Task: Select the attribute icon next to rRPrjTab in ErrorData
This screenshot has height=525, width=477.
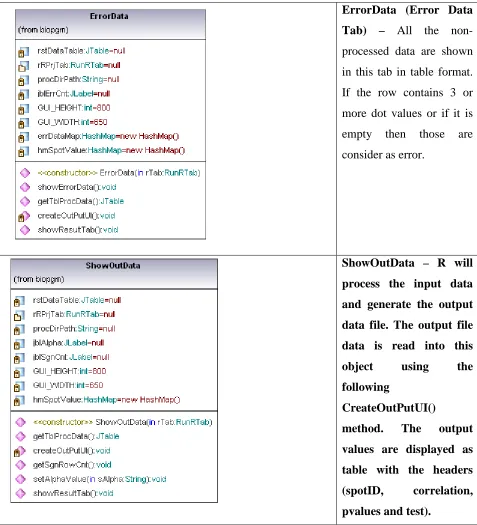Action: coord(23,66)
